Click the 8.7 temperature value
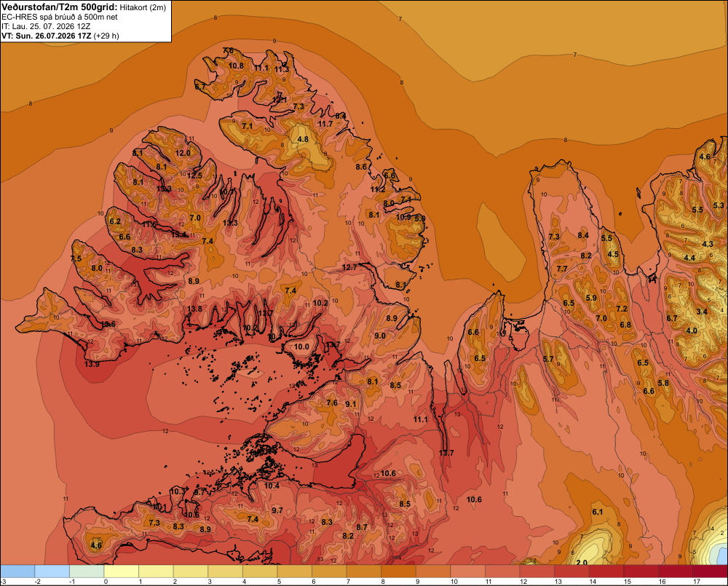The image size is (728, 586). point(362,527)
